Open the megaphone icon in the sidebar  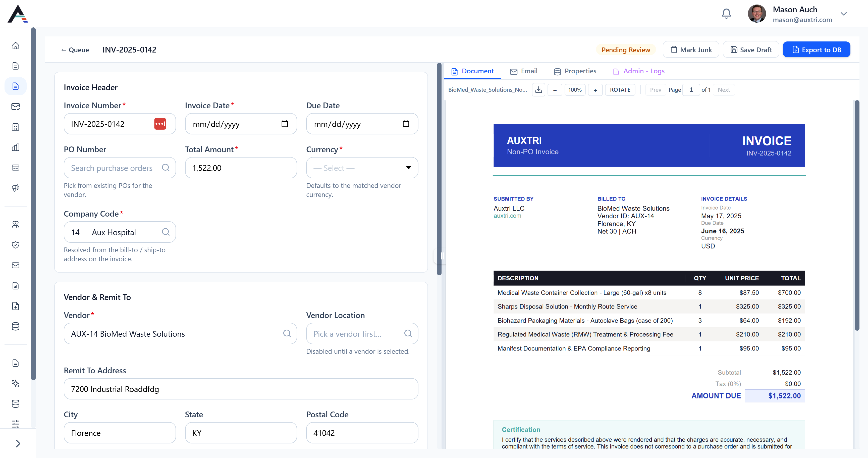(x=16, y=188)
